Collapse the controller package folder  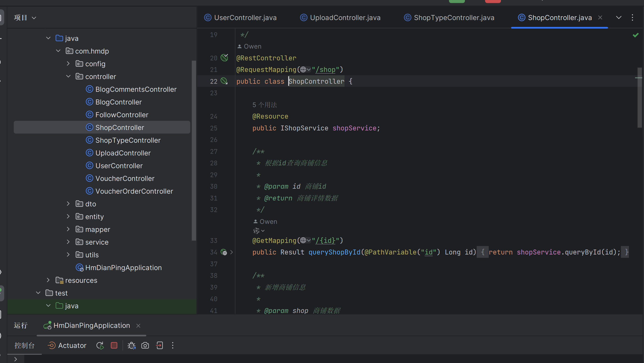point(68,76)
